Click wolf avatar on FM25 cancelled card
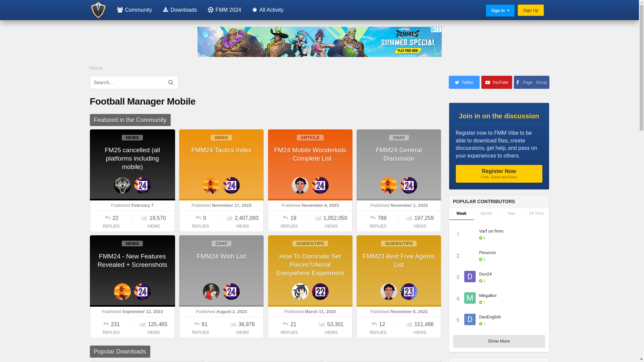The image size is (644, 362). 122,185
